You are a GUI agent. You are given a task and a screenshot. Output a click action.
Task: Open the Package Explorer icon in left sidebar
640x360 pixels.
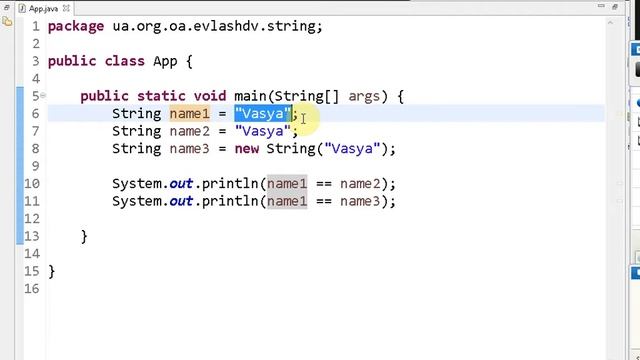coord(7,22)
